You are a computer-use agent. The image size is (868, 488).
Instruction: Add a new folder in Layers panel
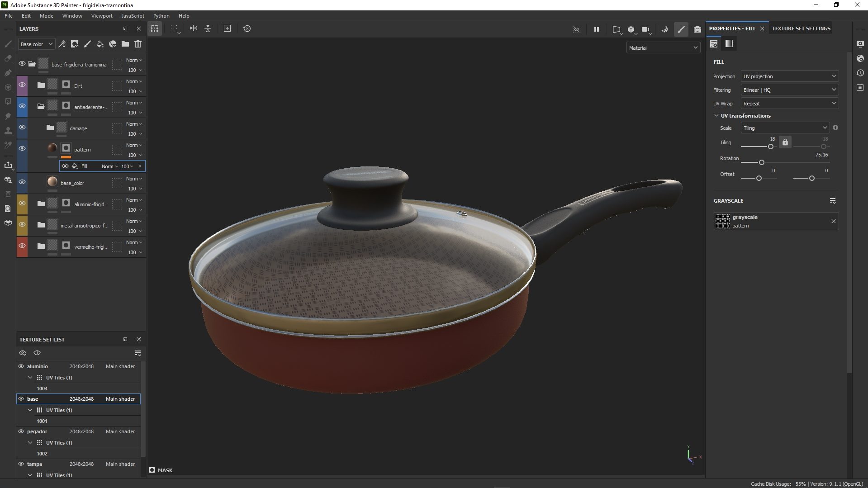point(125,44)
